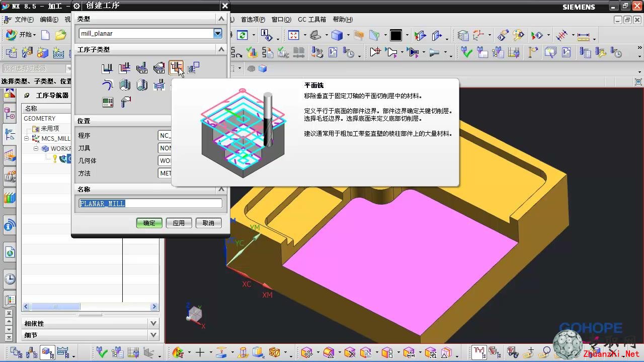Click the 应用 button
644x362 pixels.
179,223
